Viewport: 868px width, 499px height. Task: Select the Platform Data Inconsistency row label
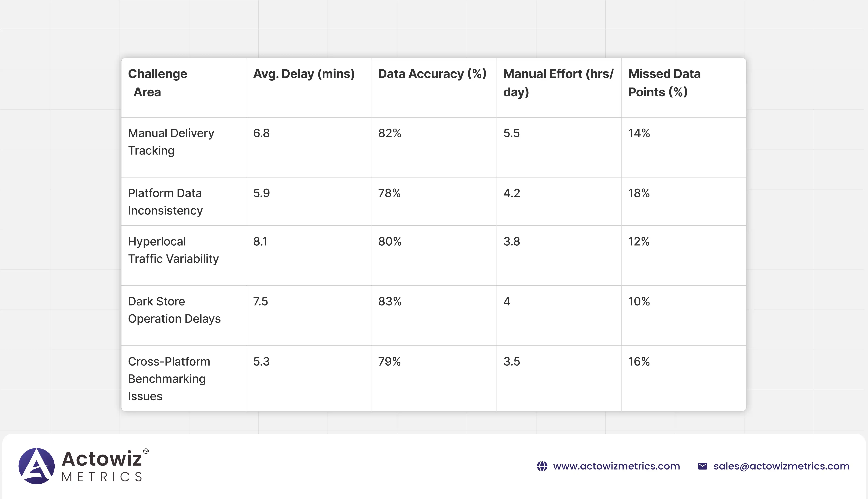pyautogui.click(x=165, y=202)
